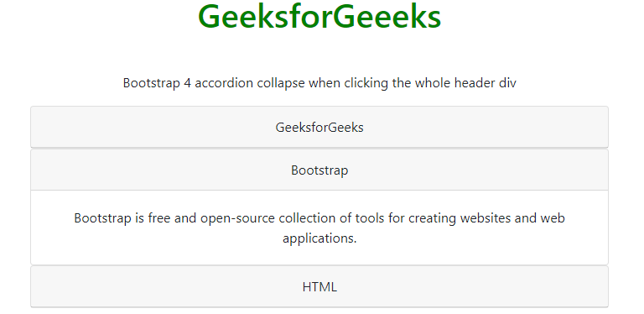Expand the HTML accordion panel
This screenshot has width=644, height=314.
pos(319,286)
